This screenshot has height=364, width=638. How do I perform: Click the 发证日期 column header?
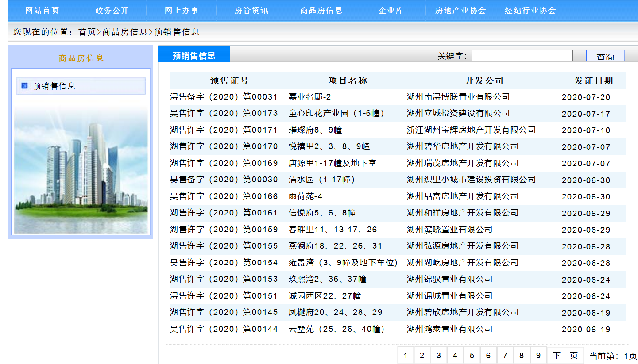pos(594,80)
